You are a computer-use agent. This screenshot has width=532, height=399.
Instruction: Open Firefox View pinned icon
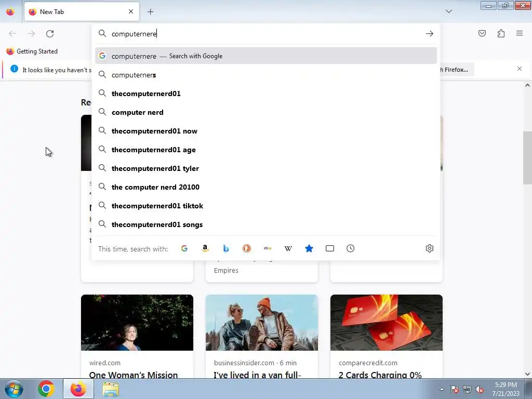pos(10,12)
